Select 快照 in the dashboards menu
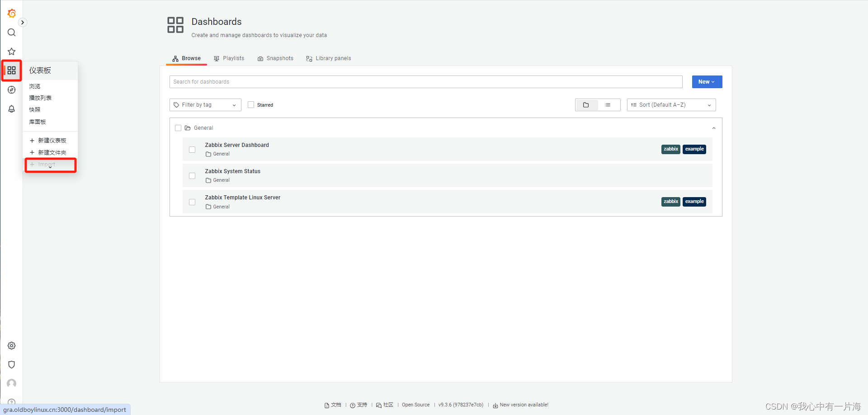This screenshot has width=868, height=415. coord(35,109)
